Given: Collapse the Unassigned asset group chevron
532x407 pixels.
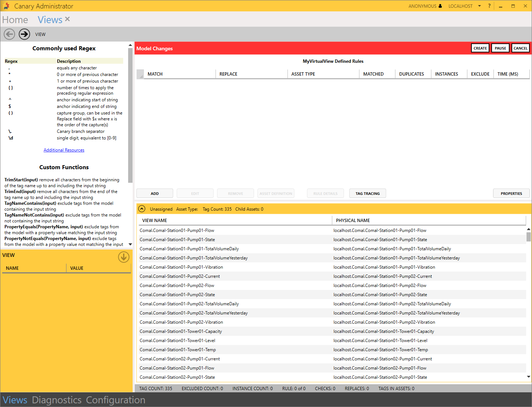Looking at the screenshot, I should 142,209.
